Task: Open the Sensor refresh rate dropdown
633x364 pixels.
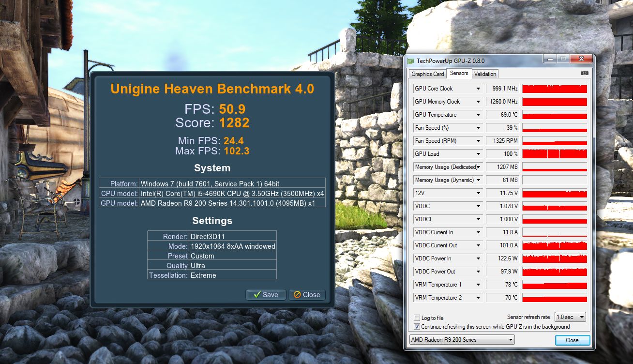Action: [570, 317]
